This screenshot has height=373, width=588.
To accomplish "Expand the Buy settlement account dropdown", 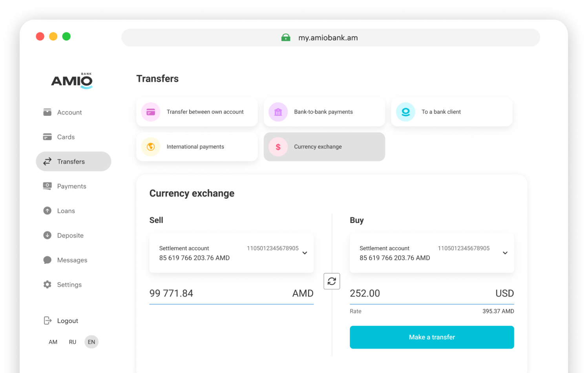I will coord(505,253).
